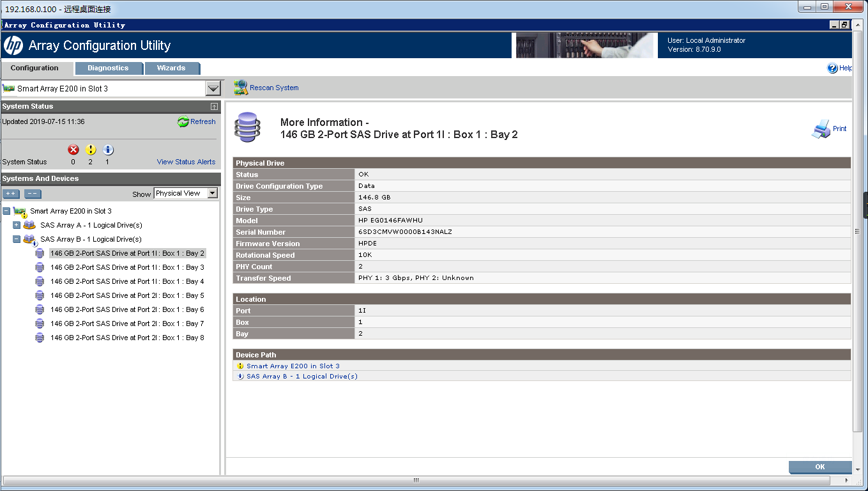
Task: Open View Status Alerts link
Action: click(x=186, y=162)
